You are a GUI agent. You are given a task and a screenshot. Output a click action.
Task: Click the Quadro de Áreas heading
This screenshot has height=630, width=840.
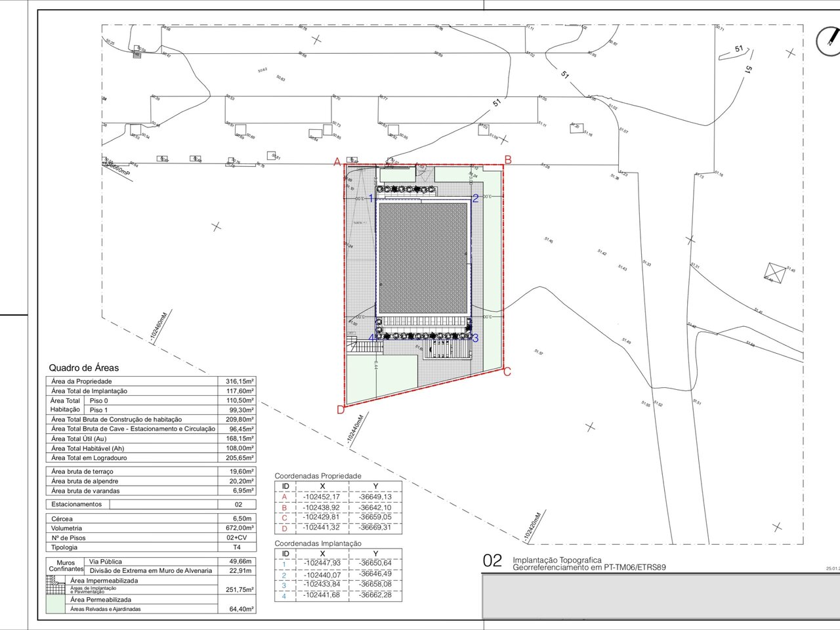click(84, 368)
